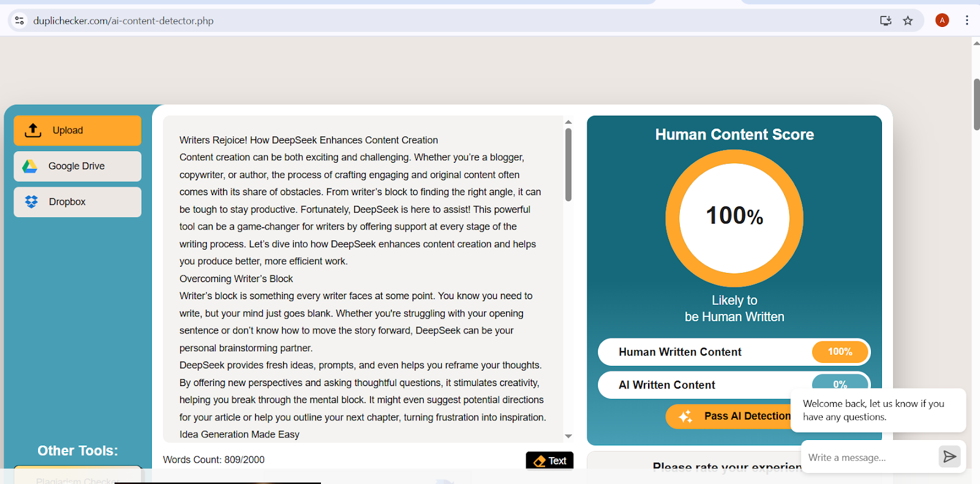Click the 100% score circle
This screenshot has height=484, width=980.
[734, 218]
